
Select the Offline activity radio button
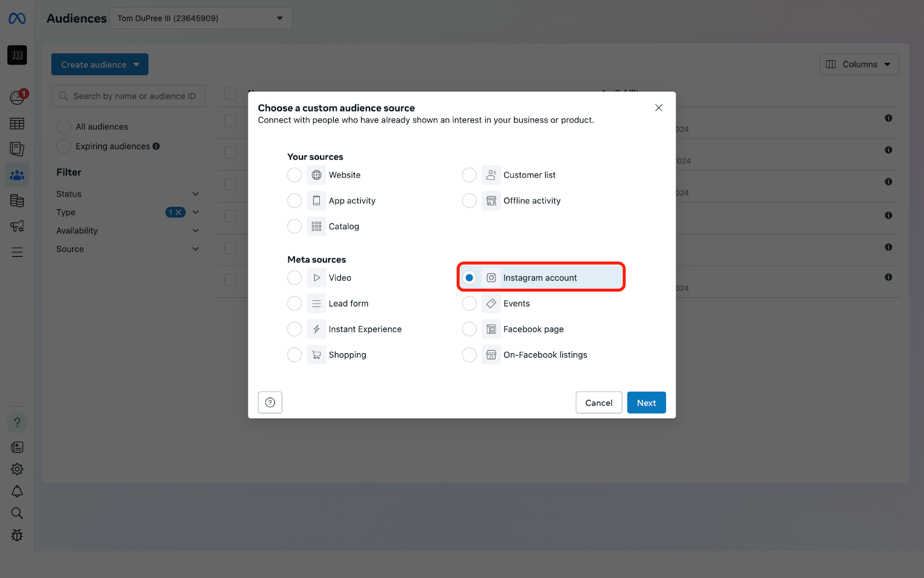[x=470, y=201]
